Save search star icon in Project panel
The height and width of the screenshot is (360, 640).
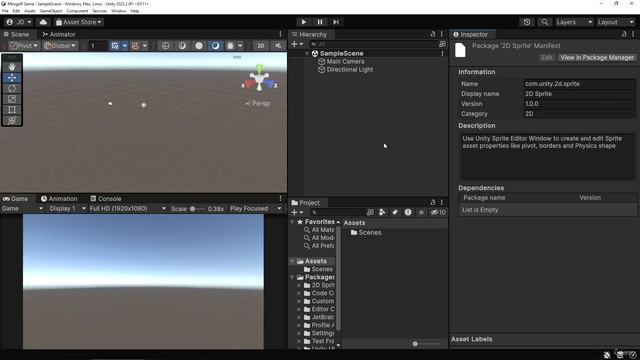(421, 212)
